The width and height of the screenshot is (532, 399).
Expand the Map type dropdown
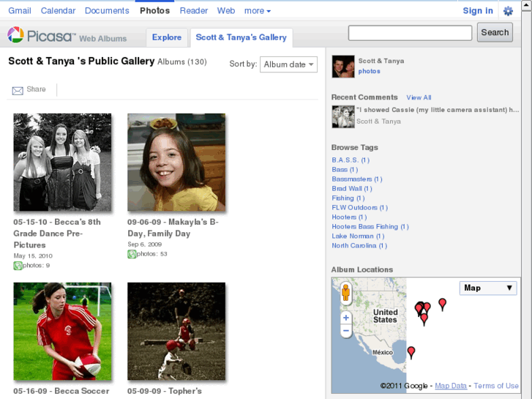[488, 288]
